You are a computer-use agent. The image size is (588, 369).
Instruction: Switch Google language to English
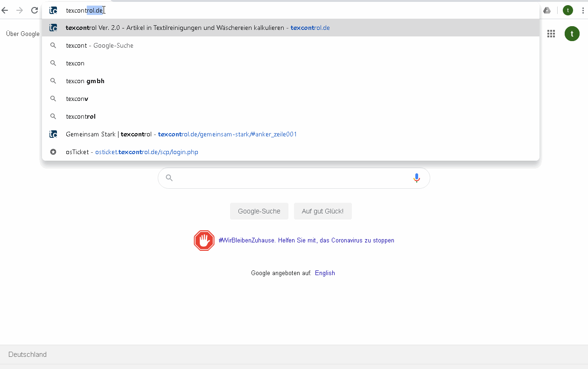[x=325, y=273]
